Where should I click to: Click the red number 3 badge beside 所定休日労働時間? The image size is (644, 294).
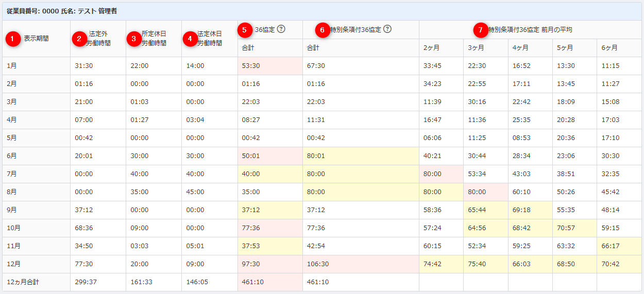[134, 39]
